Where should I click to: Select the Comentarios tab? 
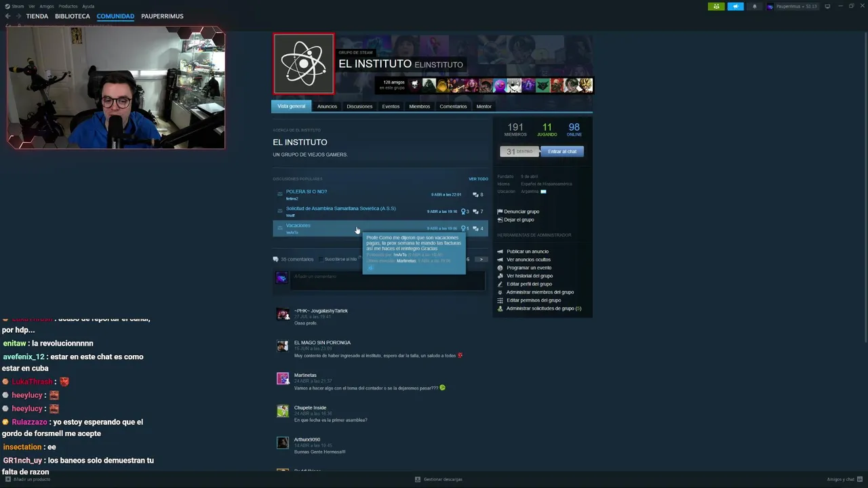(x=453, y=106)
